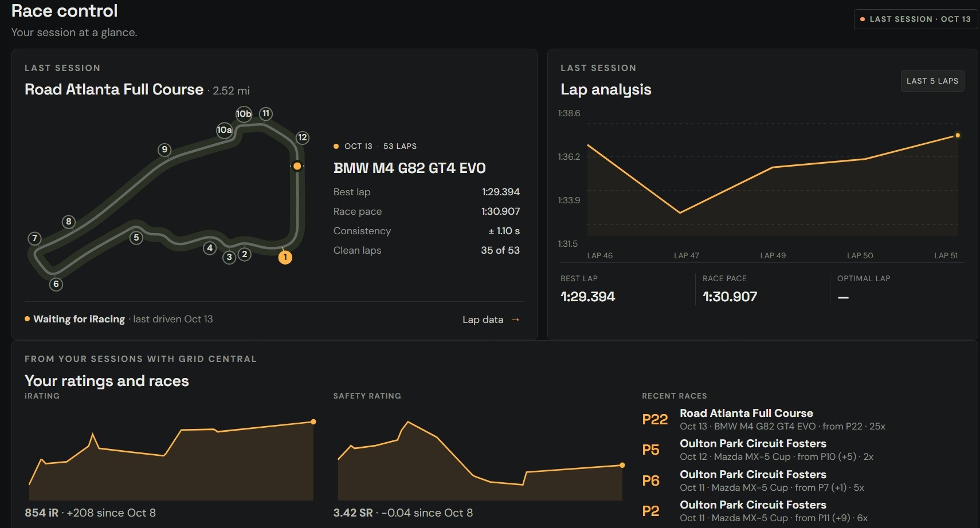Click the Consistency value ± 1.10 s

504,231
